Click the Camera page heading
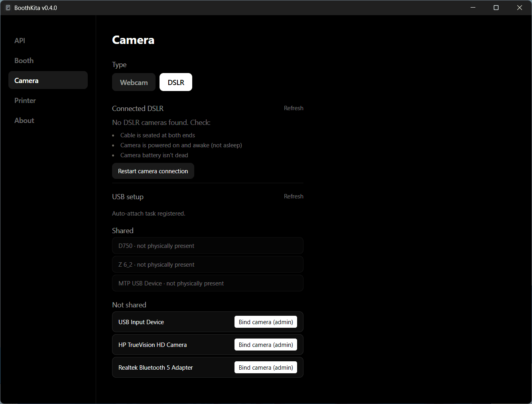Image resolution: width=532 pixels, height=404 pixels. coord(133,40)
